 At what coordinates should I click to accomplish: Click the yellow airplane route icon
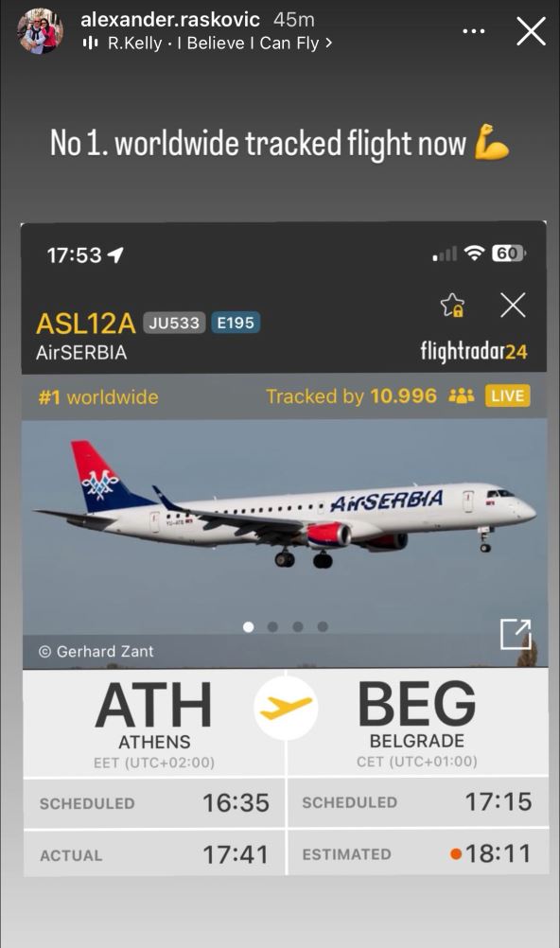[x=286, y=708]
